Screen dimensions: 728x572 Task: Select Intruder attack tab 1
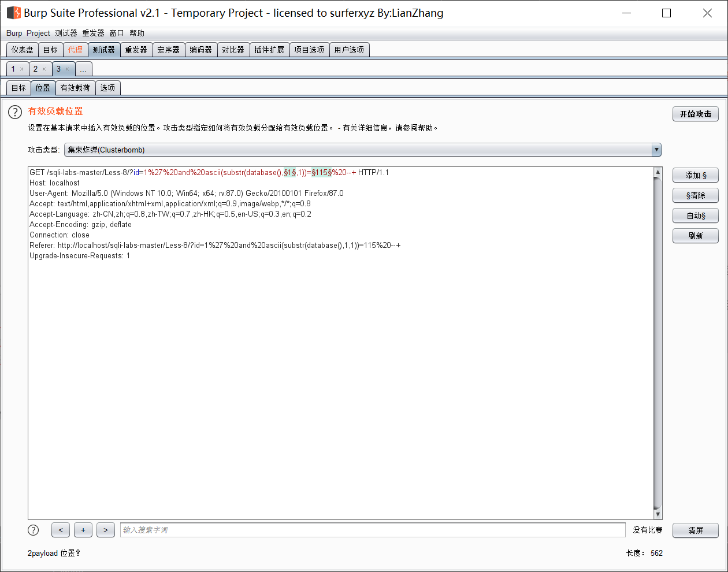(14, 69)
